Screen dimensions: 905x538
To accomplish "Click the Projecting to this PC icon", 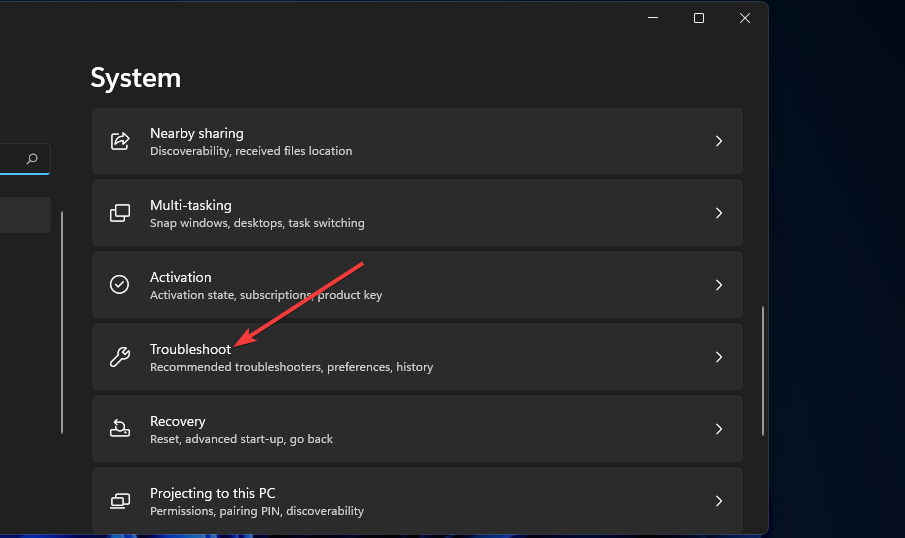I will coord(120,501).
